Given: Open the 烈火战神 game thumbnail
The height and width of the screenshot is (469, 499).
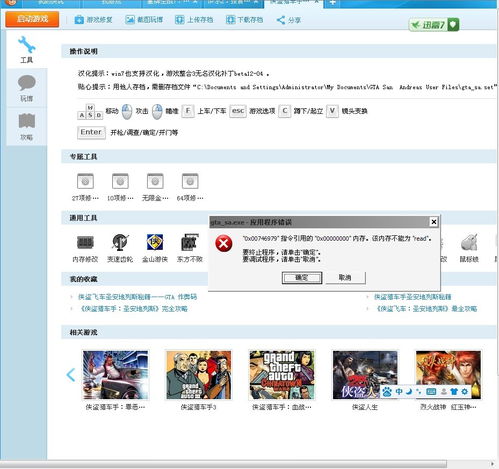Looking at the screenshot, I should [448, 375].
